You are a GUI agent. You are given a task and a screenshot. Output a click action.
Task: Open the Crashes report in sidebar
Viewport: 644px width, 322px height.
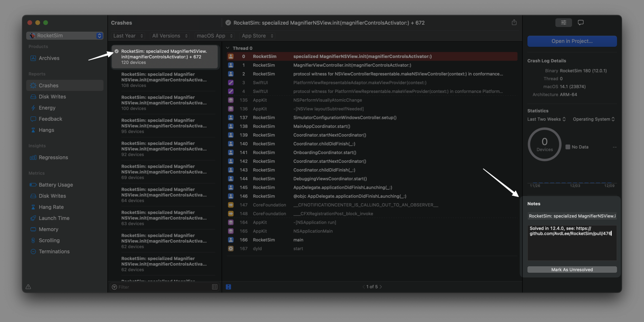click(x=48, y=85)
